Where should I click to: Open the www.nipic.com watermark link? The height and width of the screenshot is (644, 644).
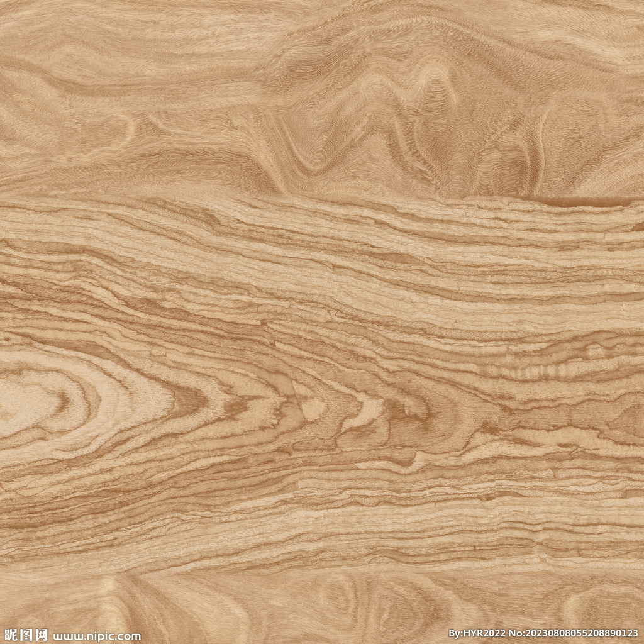point(97,636)
